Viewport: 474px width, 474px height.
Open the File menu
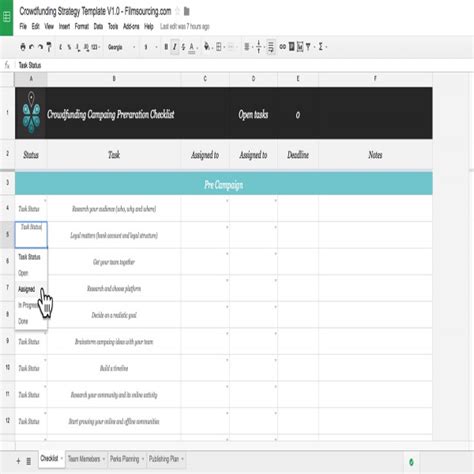[x=23, y=26]
